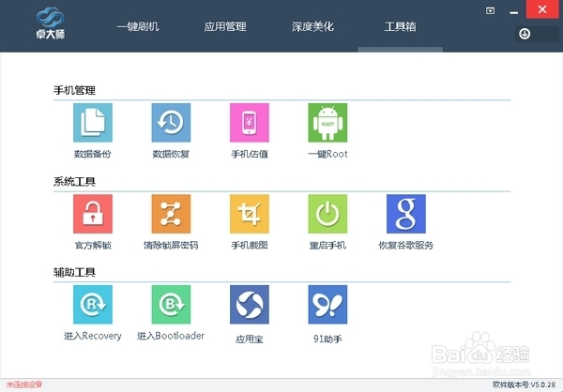
Task: Click the 手机估值 text label
Action: 250,154
